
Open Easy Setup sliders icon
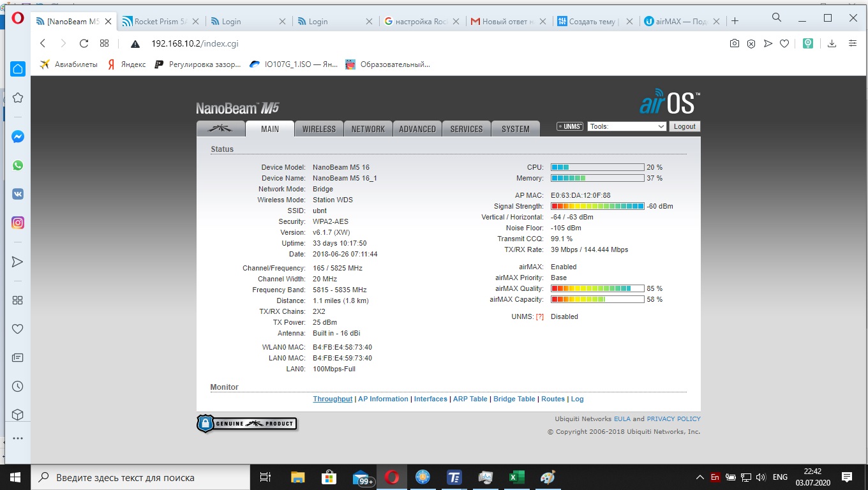tap(853, 43)
